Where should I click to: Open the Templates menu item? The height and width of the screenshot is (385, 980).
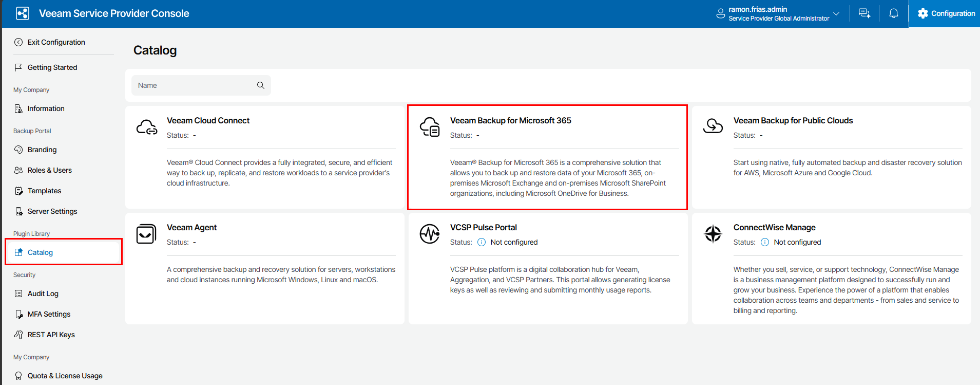(45, 191)
